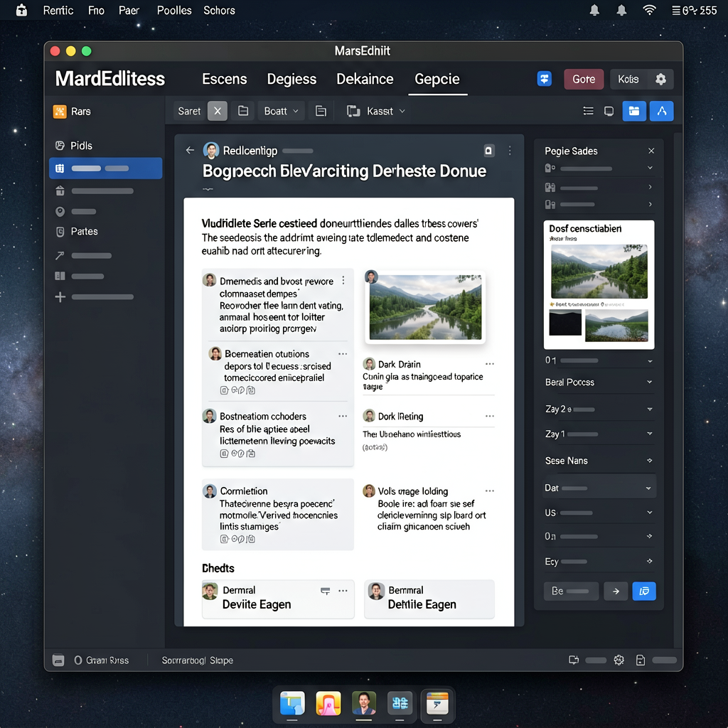
Task: Open the river landscape image in article
Action: click(425, 307)
